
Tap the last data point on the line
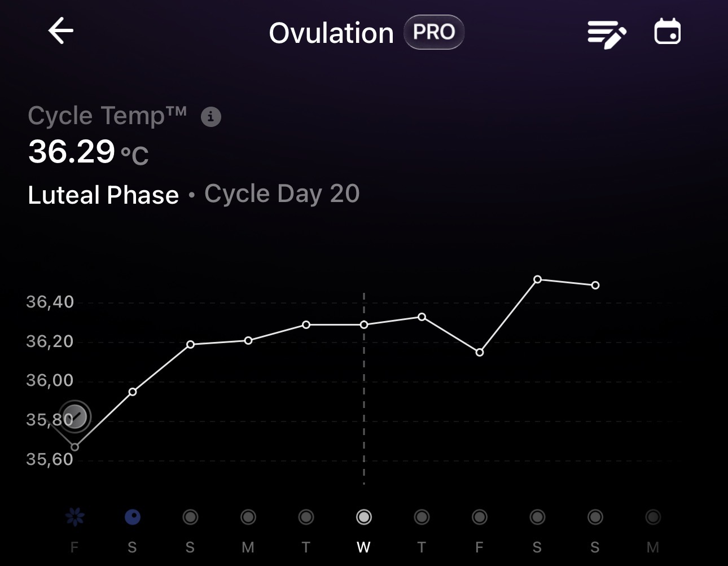click(x=595, y=286)
